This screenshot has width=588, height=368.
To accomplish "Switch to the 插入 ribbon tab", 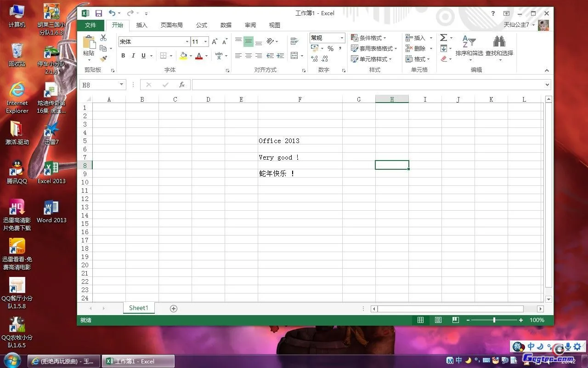I will click(142, 25).
